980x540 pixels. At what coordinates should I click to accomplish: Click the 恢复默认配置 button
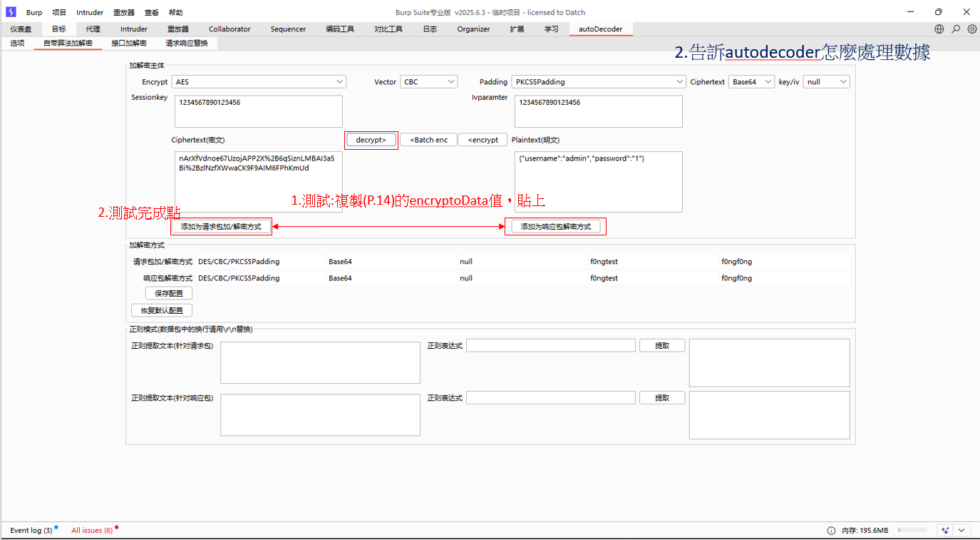click(162, 310)
